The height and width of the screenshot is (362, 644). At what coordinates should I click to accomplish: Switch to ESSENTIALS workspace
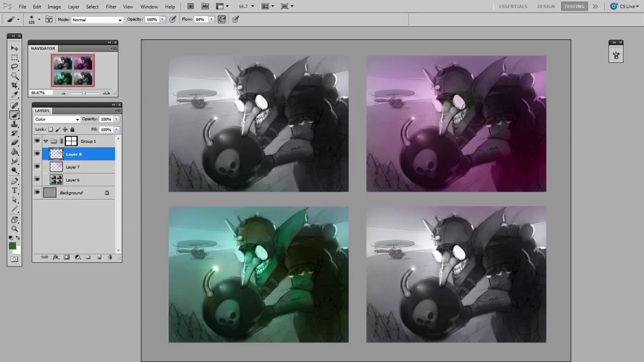tap(513, 6)
